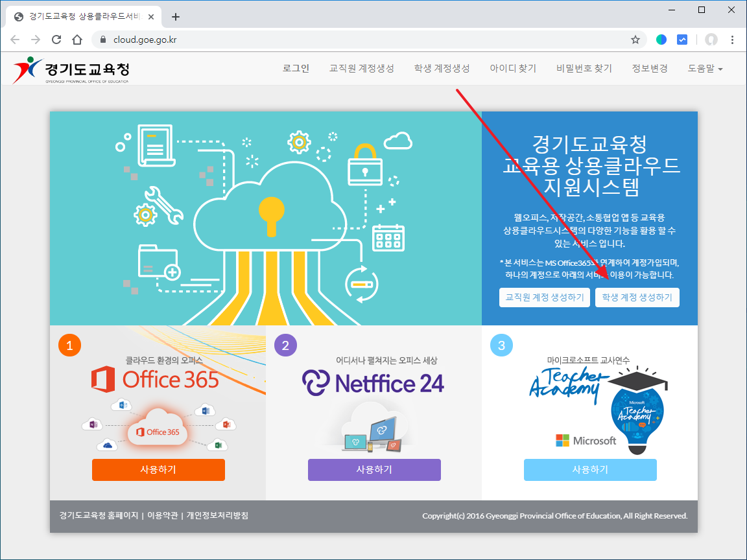
Task: Open the 정보변경 menu item
Action: pos(650,69)
